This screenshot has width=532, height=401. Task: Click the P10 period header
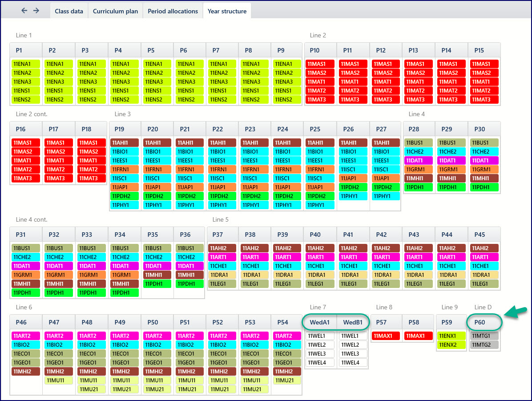pos(320,50)
